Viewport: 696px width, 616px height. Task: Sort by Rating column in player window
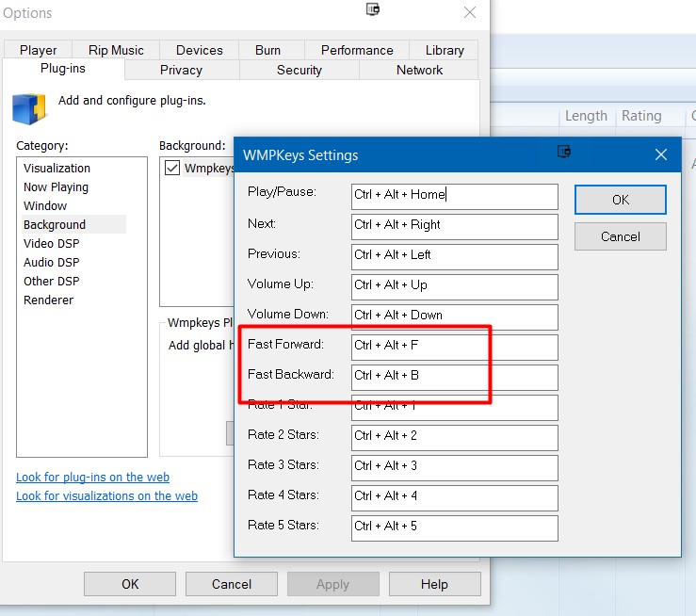(x=641, y=116)
